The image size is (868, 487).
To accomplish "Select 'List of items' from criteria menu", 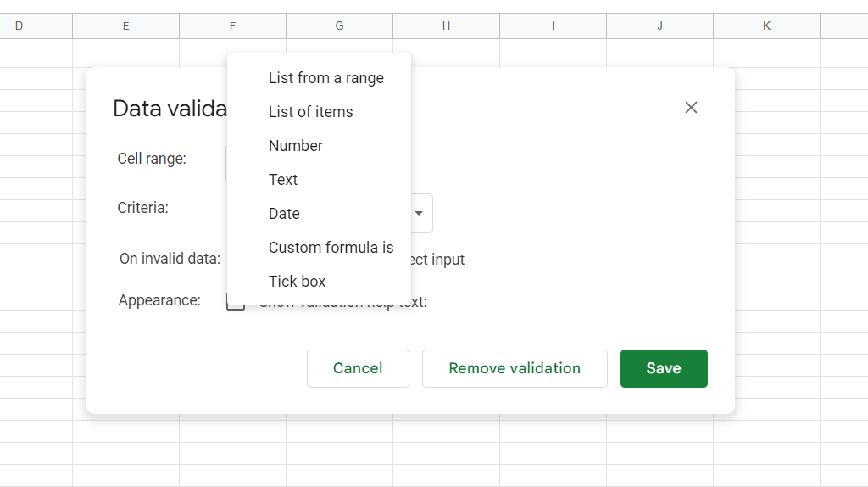I will [310, 112].
